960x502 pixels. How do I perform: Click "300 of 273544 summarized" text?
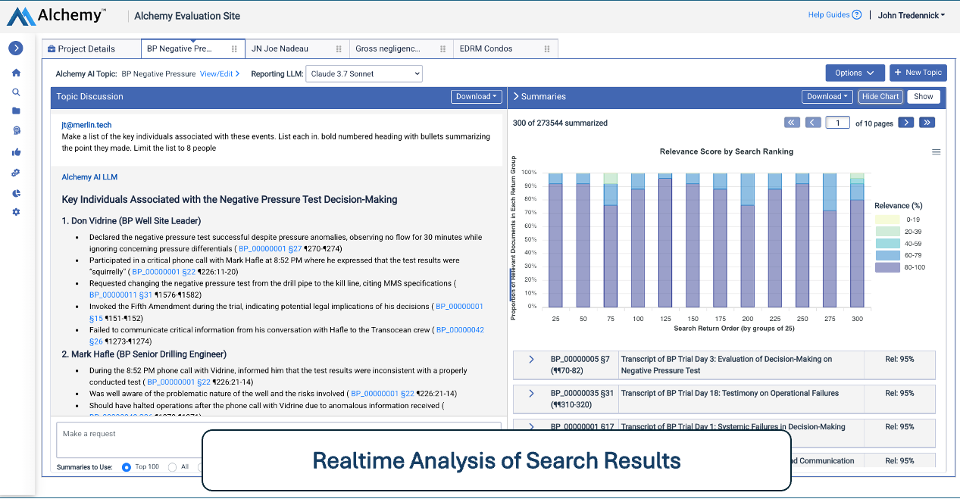tap(560, 123)
